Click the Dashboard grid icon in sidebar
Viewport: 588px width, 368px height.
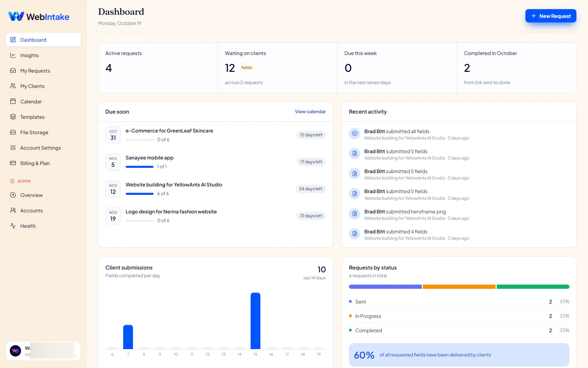pyautogui.click(x=13, y=40)
